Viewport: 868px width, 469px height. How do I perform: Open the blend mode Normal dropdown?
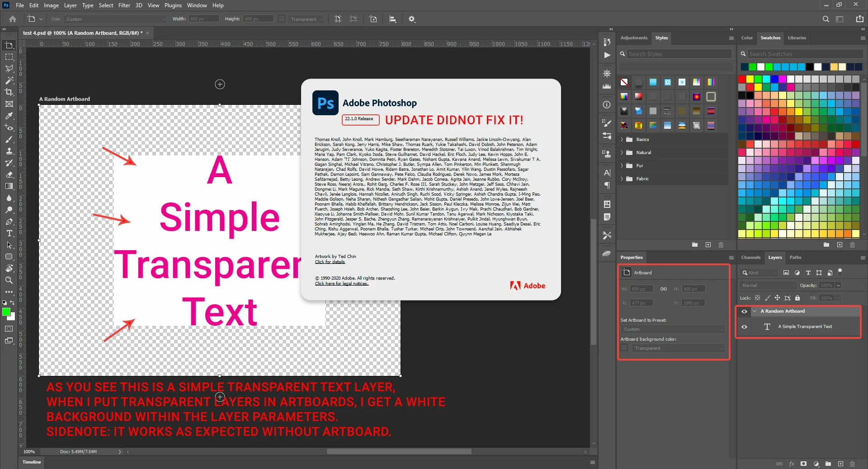(x=768, y=286)
